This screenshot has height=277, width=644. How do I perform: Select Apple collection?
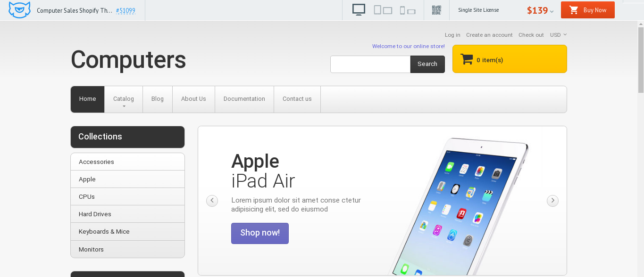pos(127,179)
